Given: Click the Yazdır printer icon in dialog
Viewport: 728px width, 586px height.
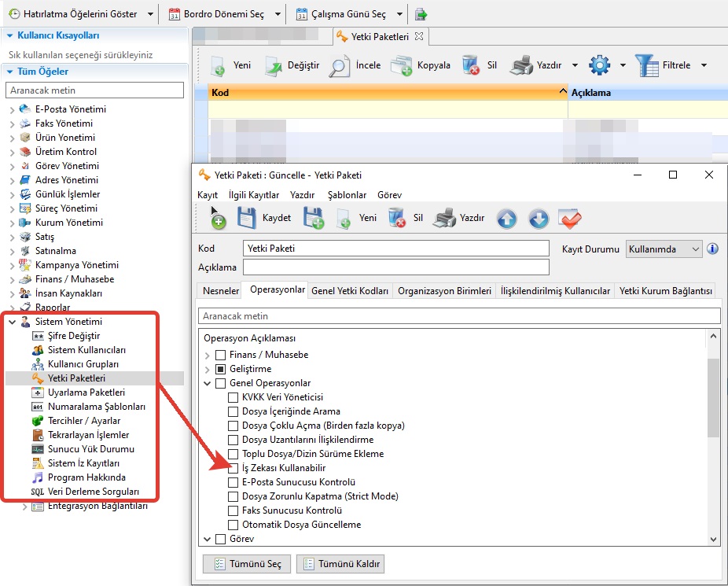Looking at the screenshot, I should (445, 218).
